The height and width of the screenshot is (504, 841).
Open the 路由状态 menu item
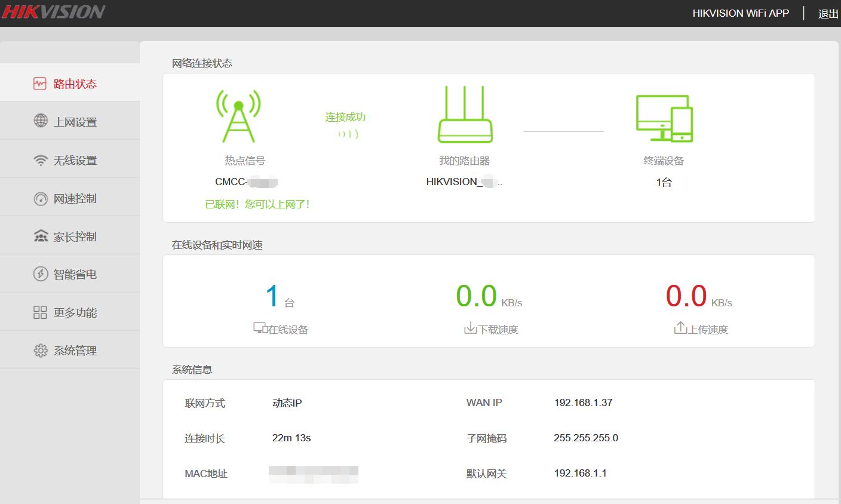tap(70, 84)
